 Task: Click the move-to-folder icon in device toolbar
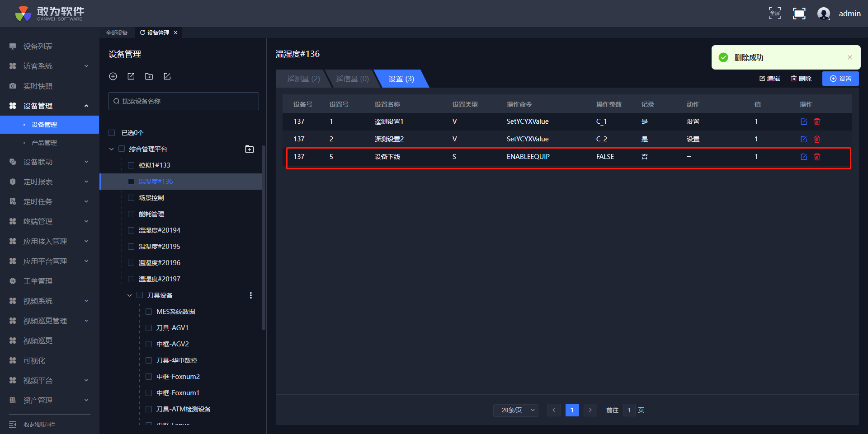(x=149, y=76)
